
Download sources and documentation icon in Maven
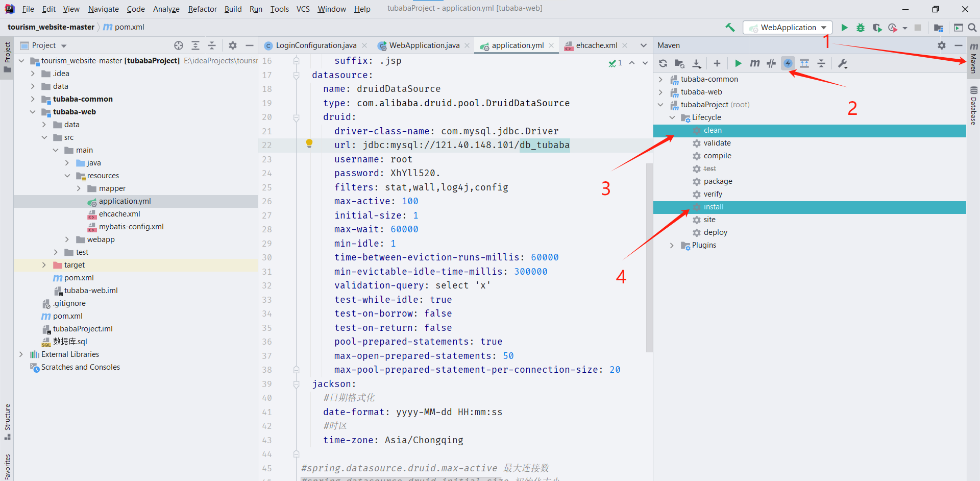(697, 63)
